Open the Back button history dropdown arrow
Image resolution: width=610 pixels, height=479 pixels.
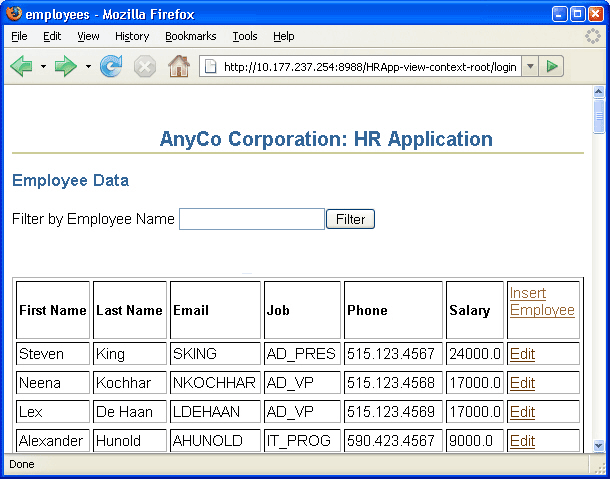tap(43, 67)
